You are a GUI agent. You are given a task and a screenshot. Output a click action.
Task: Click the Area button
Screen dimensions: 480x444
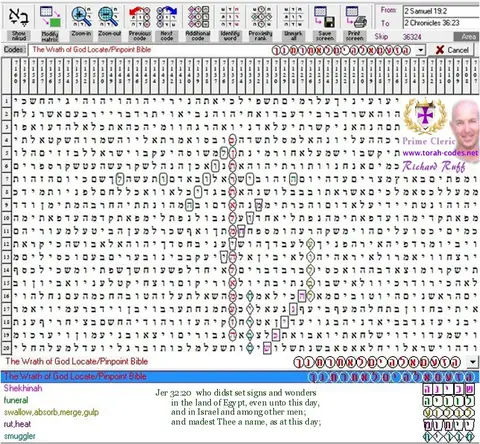467,37
